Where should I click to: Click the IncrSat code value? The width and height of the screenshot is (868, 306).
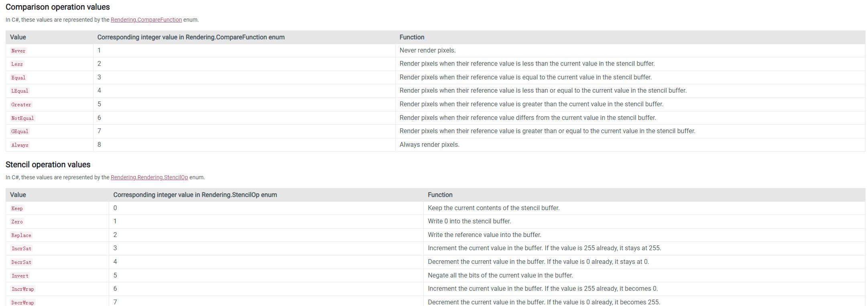(x=21, y=249)
